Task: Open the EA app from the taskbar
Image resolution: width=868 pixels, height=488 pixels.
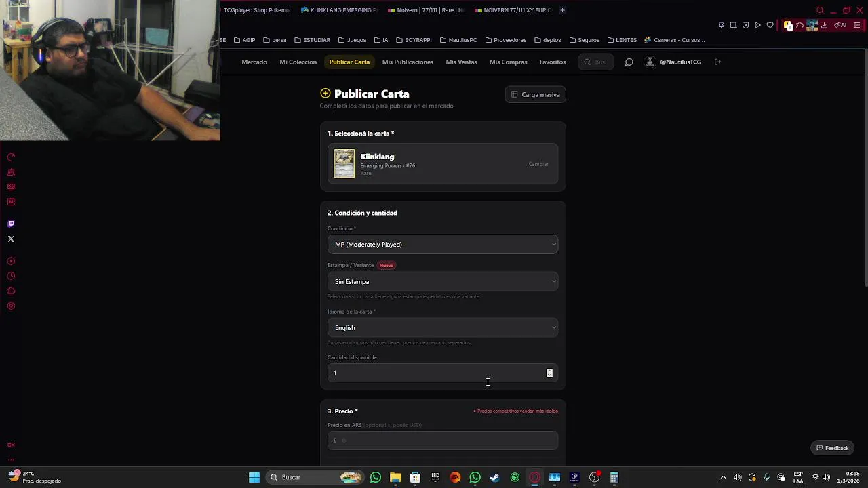Action: (455, 477)
